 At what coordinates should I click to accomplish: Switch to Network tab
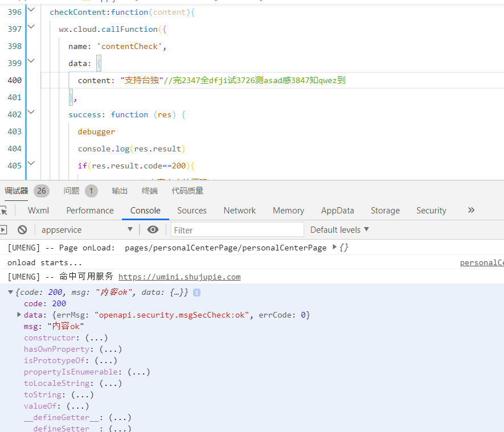(240, 211)
